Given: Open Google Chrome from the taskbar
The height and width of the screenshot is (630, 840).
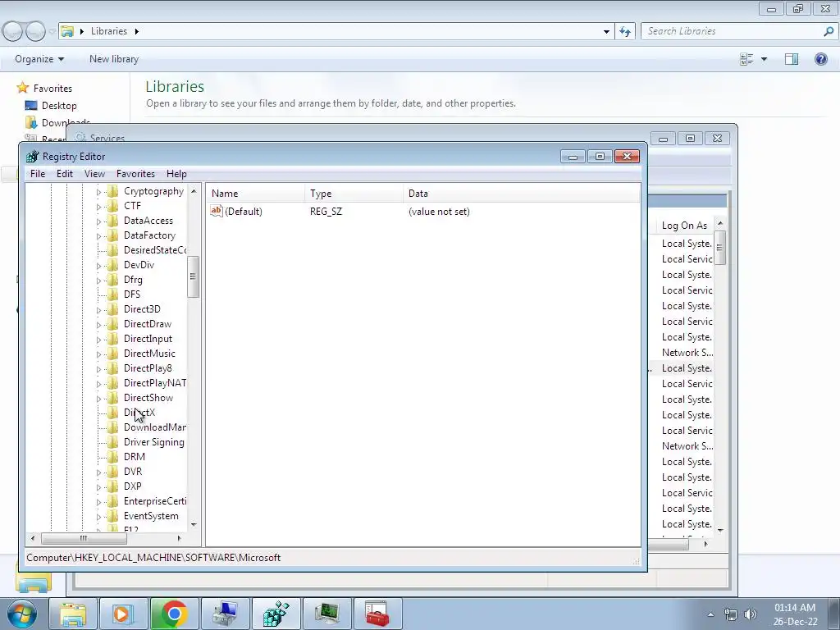Looking at the screenshot, I should 174,614.
